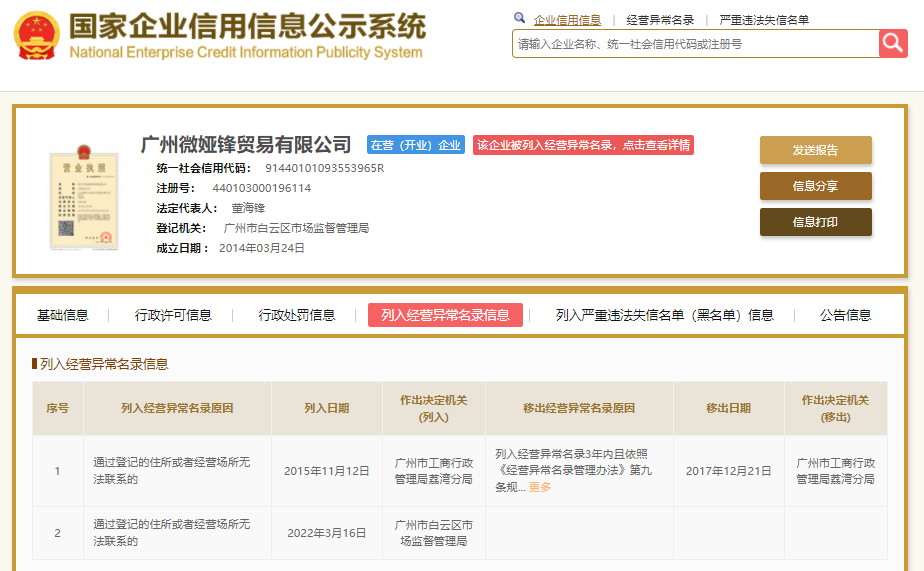Switch to the 行政处罚信息 tab
The image size is (924, 571).
(296, 315)
